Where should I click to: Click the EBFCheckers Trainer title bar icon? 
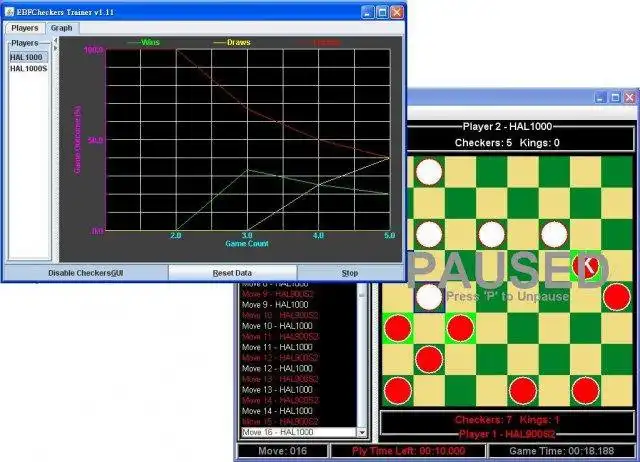9,12
